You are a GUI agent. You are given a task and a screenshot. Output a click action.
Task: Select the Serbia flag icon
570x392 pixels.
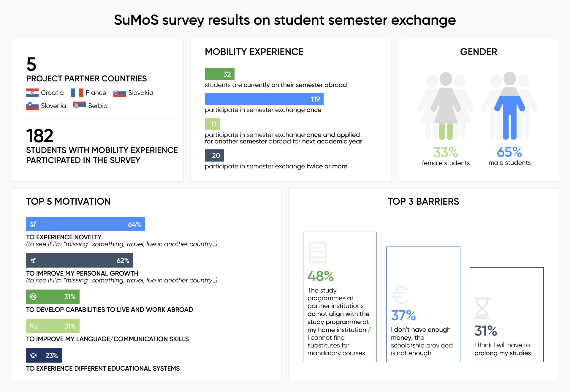coord(80,105)
